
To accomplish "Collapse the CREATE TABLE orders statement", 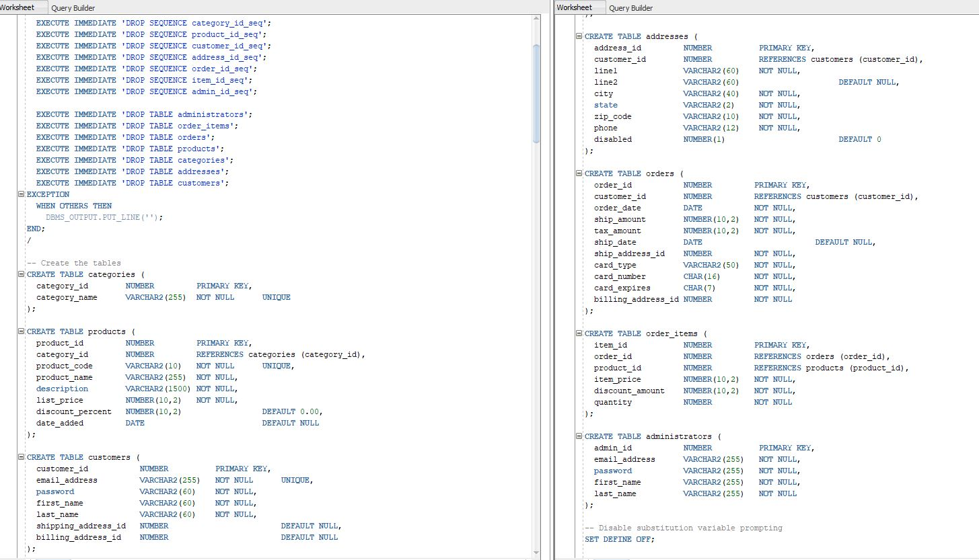I will 579,173.
